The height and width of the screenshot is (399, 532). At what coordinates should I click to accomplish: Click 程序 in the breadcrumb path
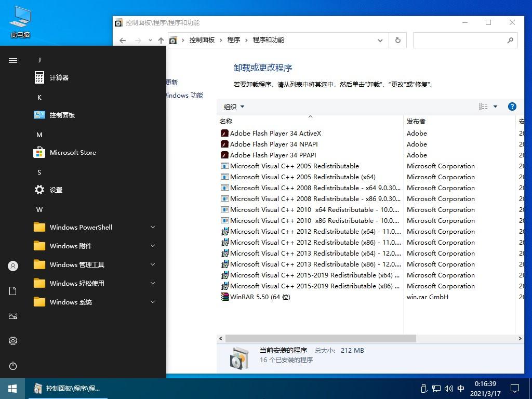click(x=234, y=40)
